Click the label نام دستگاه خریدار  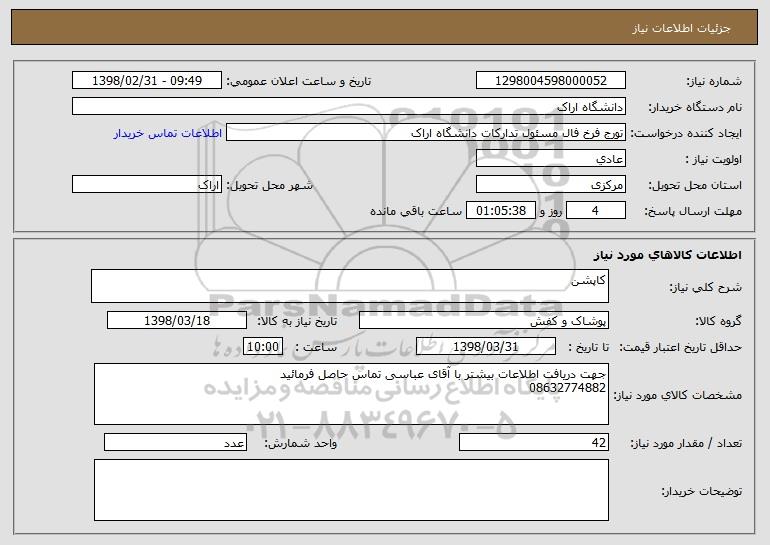pyautogui.click(x=695, y=107)
